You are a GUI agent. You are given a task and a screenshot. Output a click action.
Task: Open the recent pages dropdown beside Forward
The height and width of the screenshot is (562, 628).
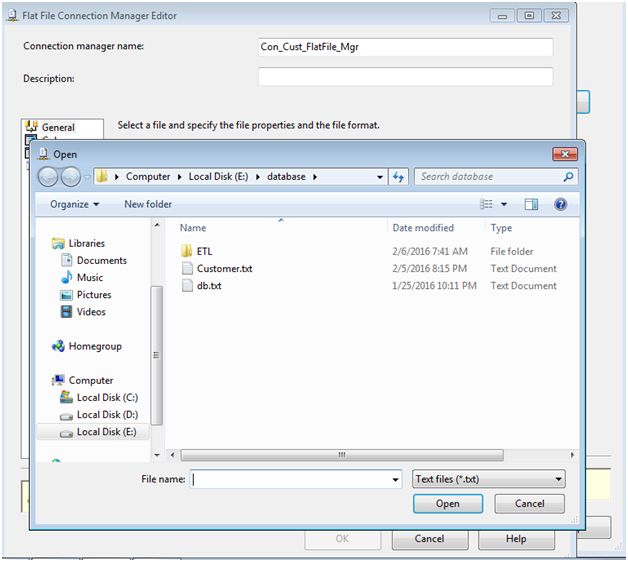point(87,177)
